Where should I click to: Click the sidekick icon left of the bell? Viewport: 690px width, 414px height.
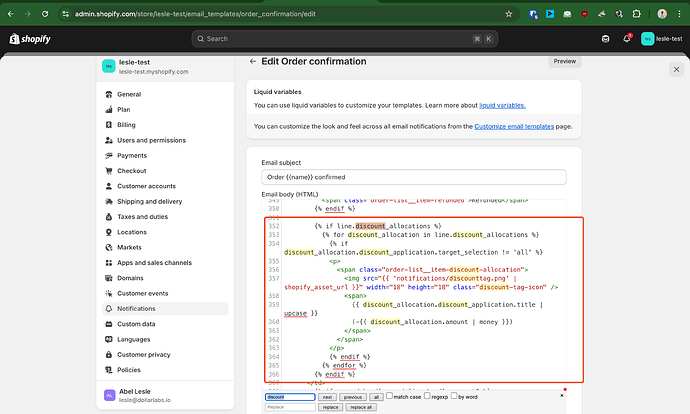click(x=606, y=38)
